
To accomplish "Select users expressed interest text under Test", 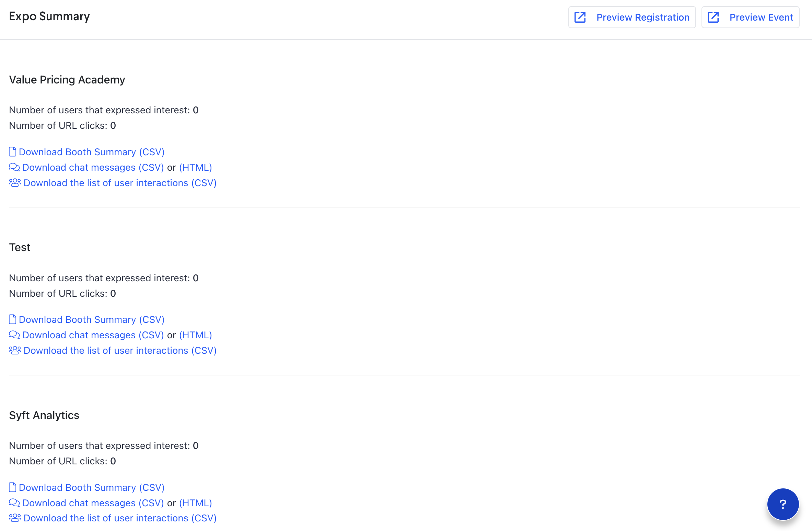I will pos(104,278).
